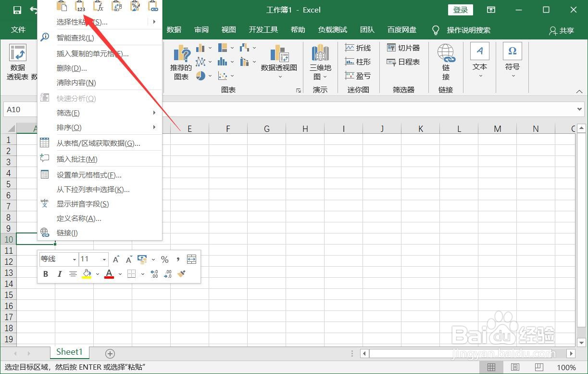The width and height of the screenshot is (588, 374).
Task: Open the font size dropdown showing 11
Action: (x=104, y=259)
